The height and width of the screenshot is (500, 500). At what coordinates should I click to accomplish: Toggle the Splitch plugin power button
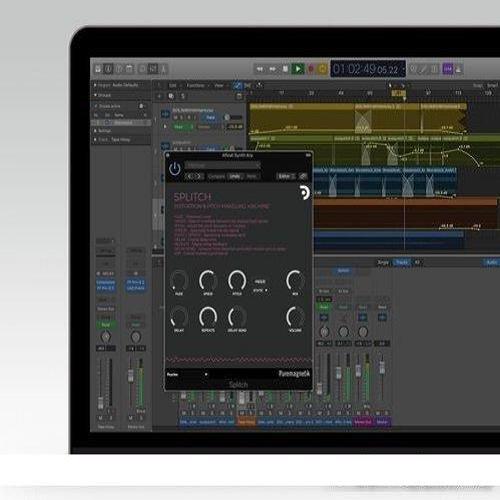175,169
